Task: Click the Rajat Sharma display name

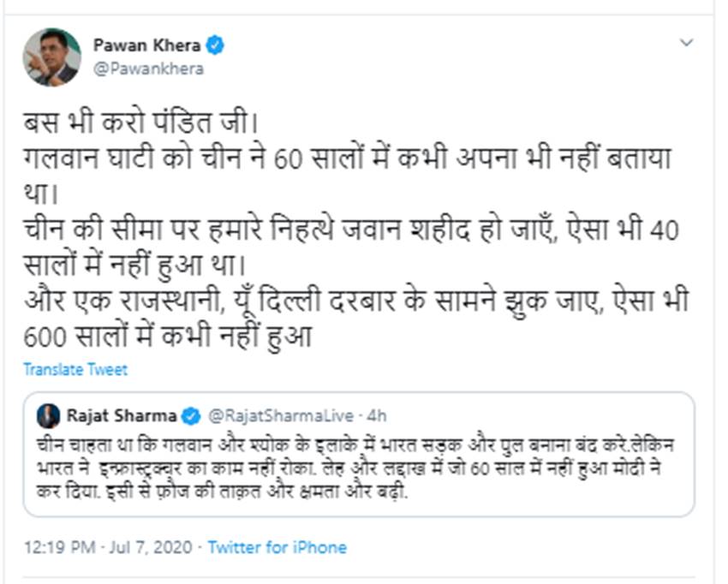Action: click(x=120, y=416)
